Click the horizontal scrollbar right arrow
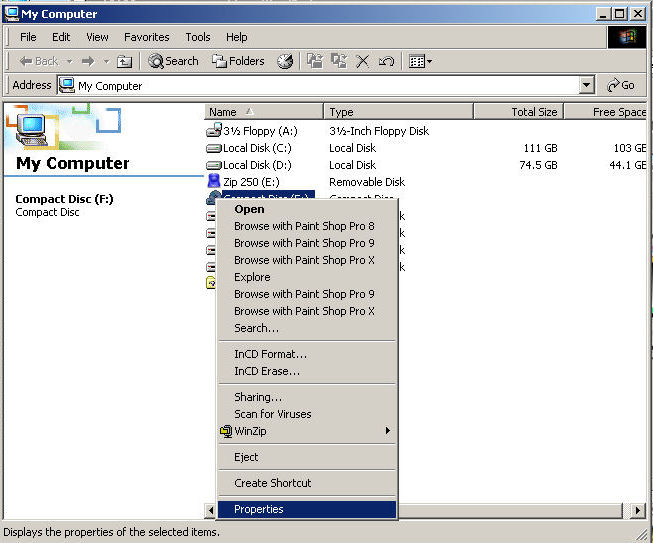The width and height of the screenshot is (653, 543). click(x=639, y=510)
